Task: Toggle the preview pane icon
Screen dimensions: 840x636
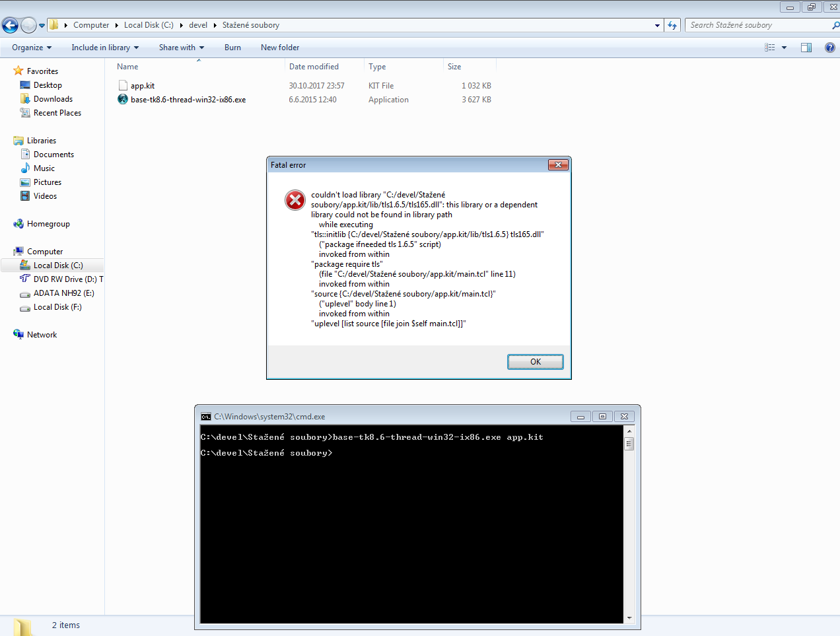Action: point(806,48)
